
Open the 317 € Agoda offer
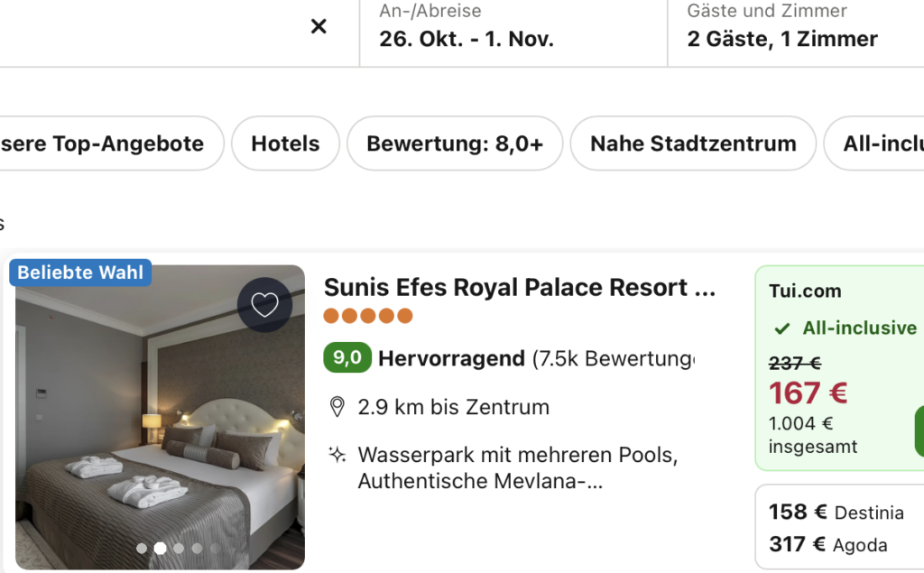click(828, 545)
